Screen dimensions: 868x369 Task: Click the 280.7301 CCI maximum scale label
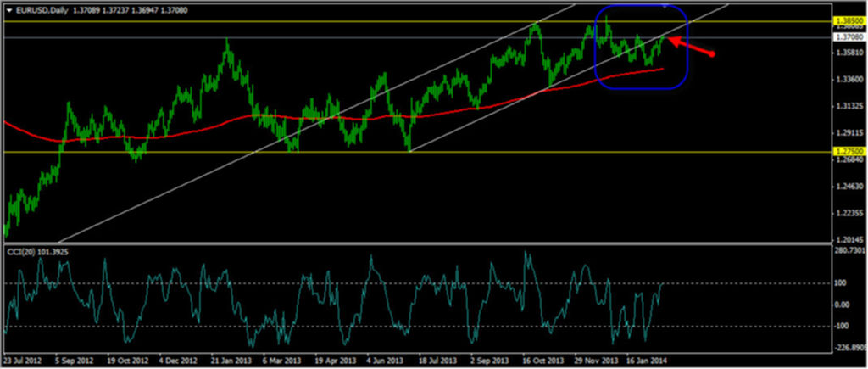point(849,250)
